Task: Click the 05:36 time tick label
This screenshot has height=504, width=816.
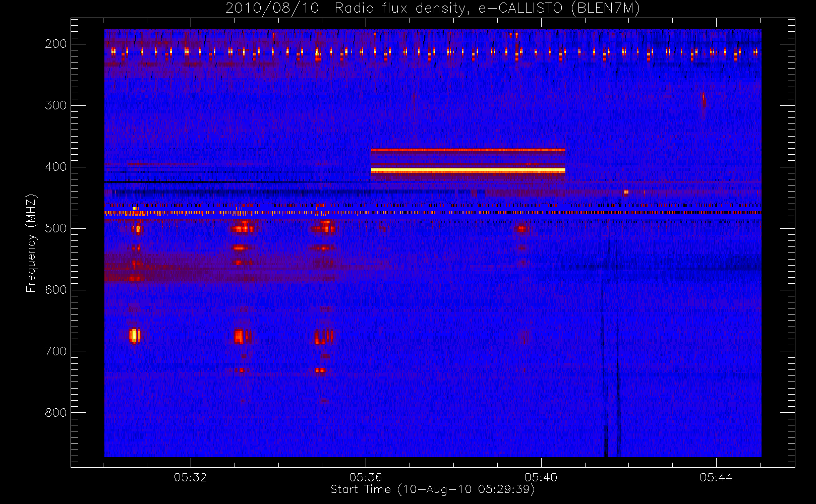Action: tap(366, 477)
